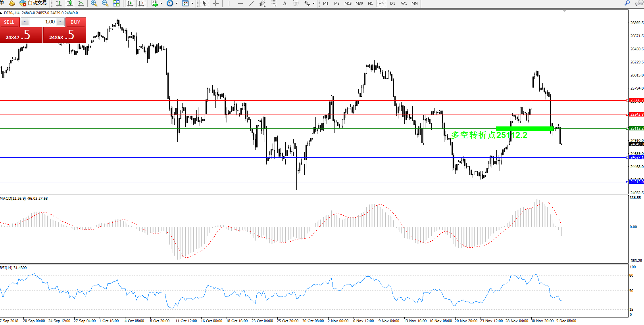The width and height of the screenshot is (644, 325).
Task: Open the search magnifier in top right
Action: [627, 3]
